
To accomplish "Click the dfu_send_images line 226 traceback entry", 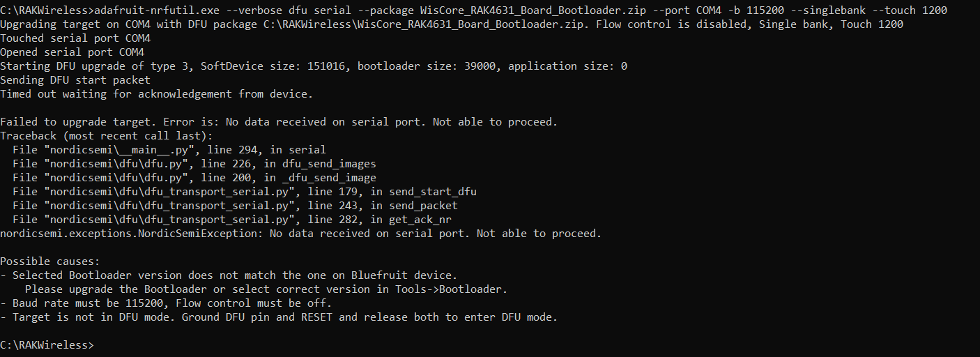I will click(194, 164).
